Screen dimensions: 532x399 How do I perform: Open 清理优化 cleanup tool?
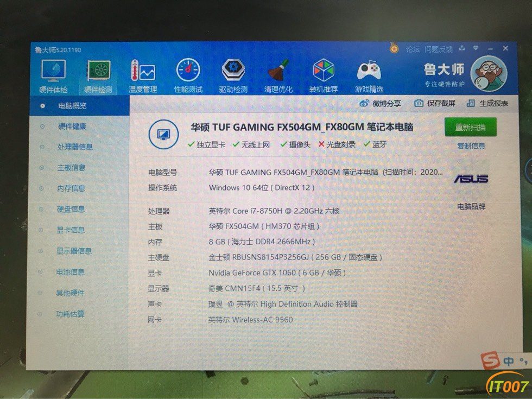pyautogui.click(x=278, y=77)
